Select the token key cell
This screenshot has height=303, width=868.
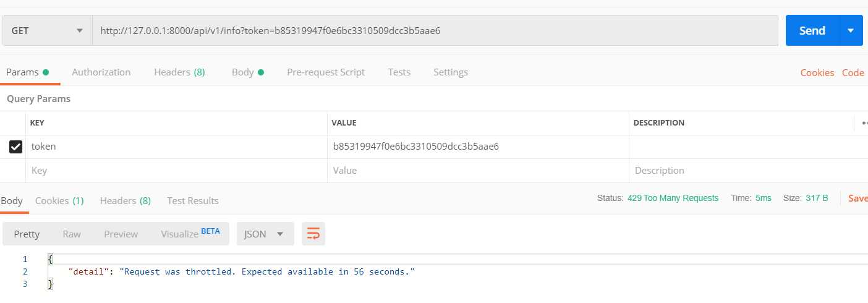click(x=176, y=147)
